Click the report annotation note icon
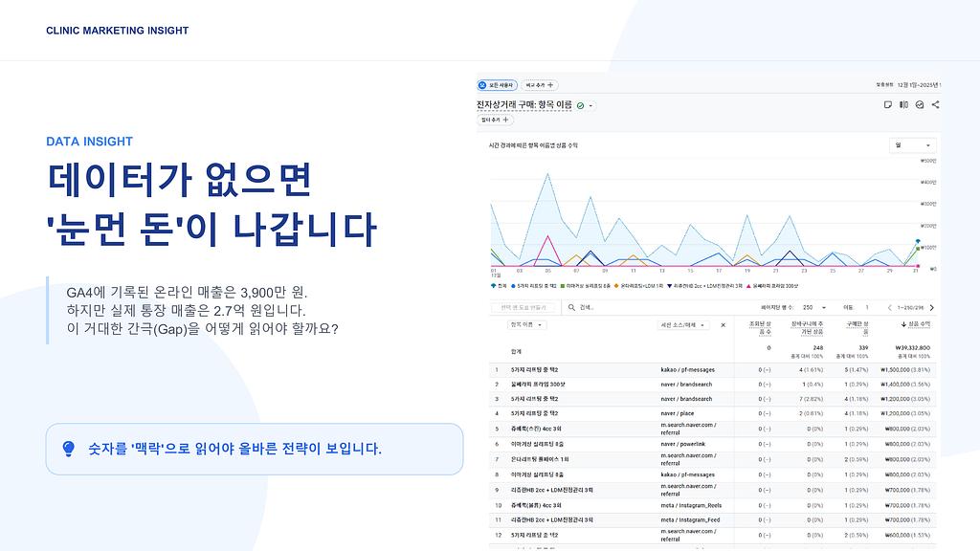 coord(887,104)
